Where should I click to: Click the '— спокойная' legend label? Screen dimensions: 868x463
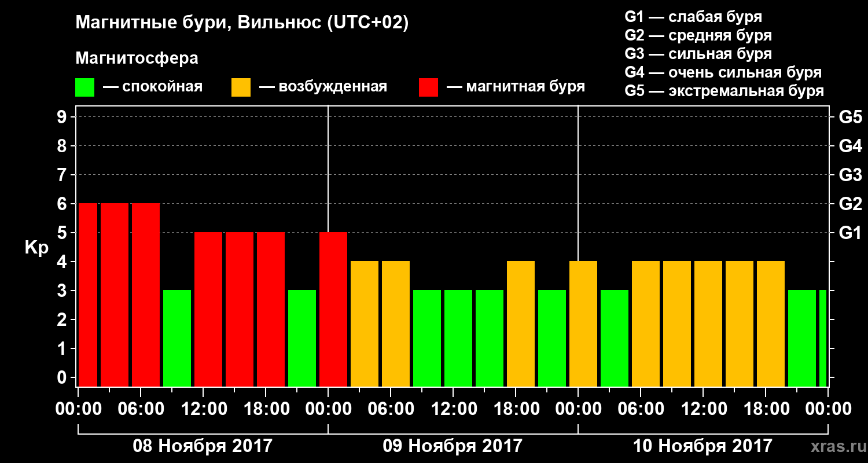coord(152,87)
